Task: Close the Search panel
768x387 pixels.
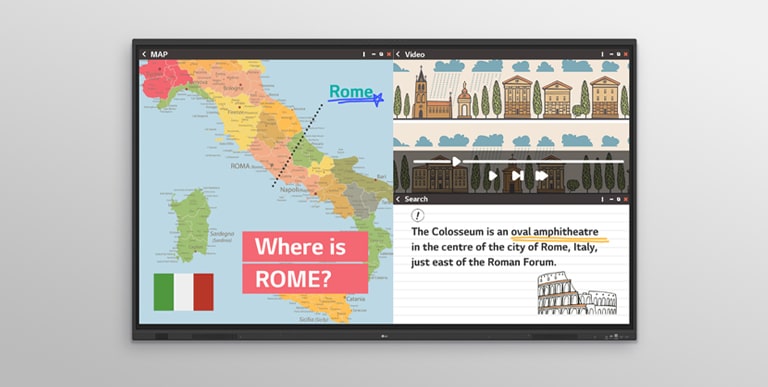Action: [625, 199]
